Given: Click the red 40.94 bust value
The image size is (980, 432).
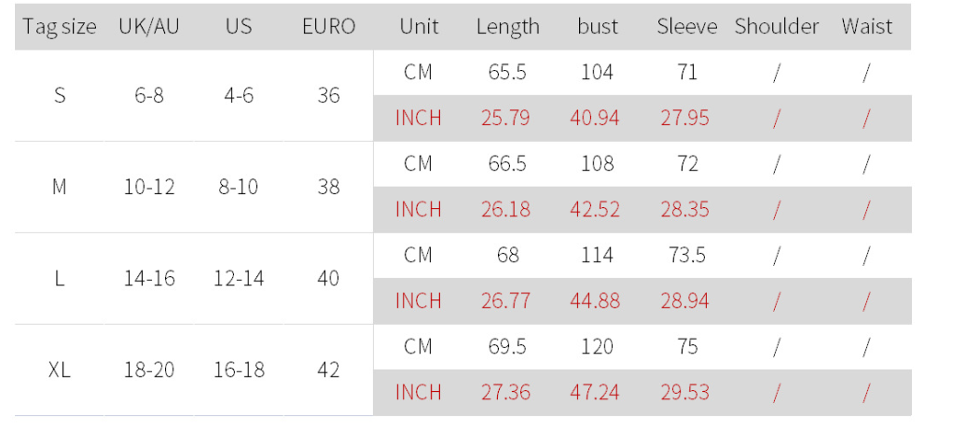Looking at the screenshot, I should [594, 118].
